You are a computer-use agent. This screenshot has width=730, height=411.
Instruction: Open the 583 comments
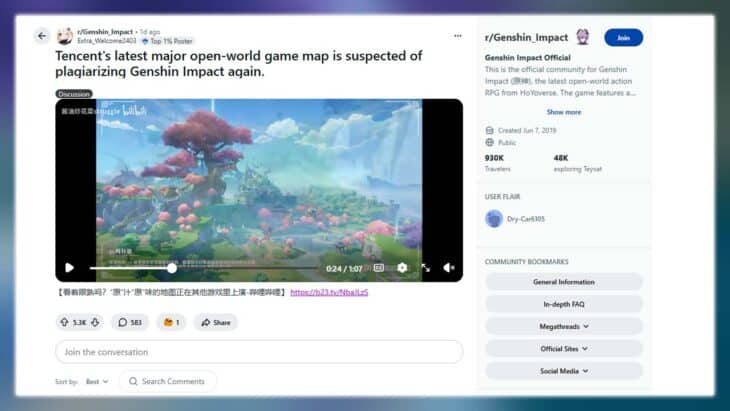coord(130,322)
